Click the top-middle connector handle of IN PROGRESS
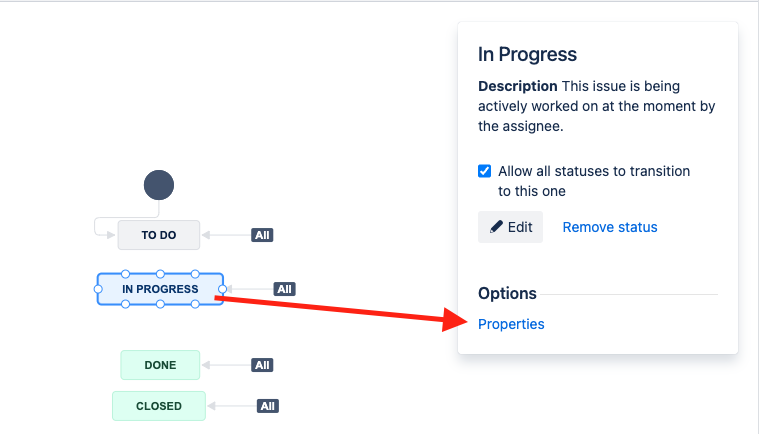The height and width of the screenshot is (434, 768). pos(160,274)
